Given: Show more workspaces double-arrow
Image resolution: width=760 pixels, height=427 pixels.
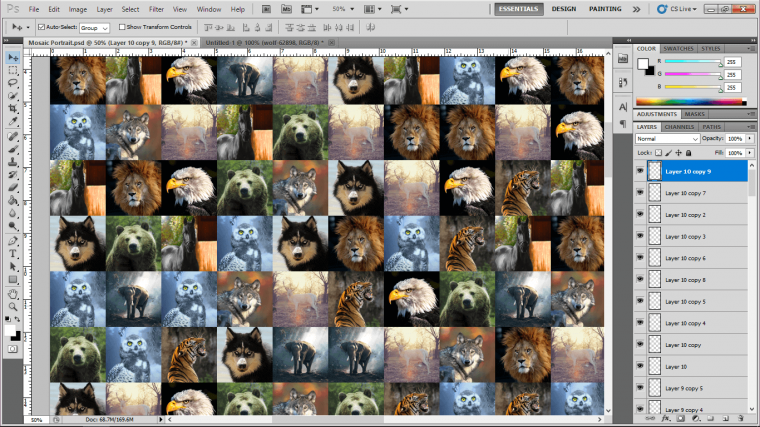Looking at the screenshot, I should click(636, 9).
